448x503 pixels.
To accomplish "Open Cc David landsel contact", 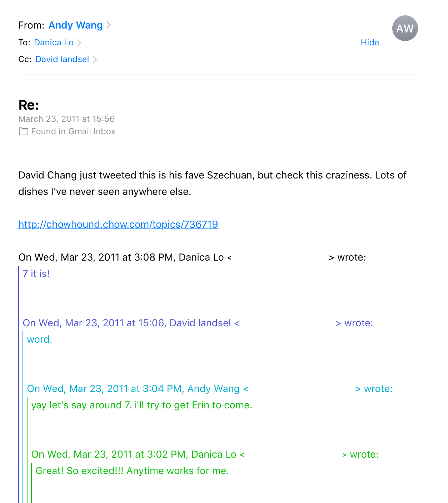I will pyautogui.click(x=62, y=59).
